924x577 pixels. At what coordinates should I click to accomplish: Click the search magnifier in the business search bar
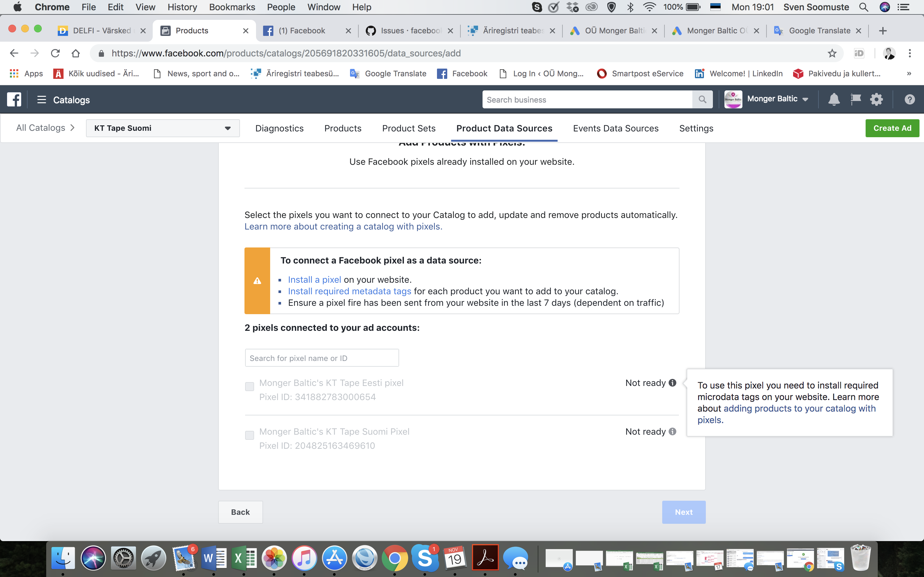click(703, 99)
